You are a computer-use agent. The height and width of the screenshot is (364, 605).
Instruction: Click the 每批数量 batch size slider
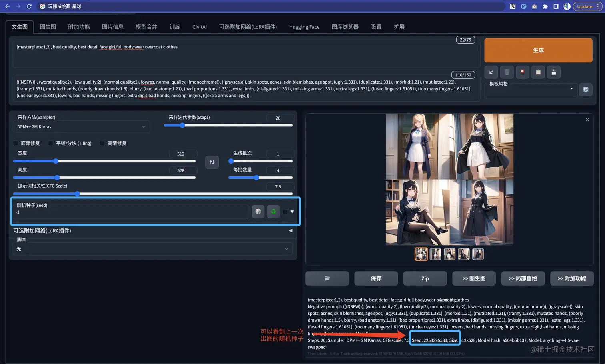pyautogui.click(x=261, y=177)
